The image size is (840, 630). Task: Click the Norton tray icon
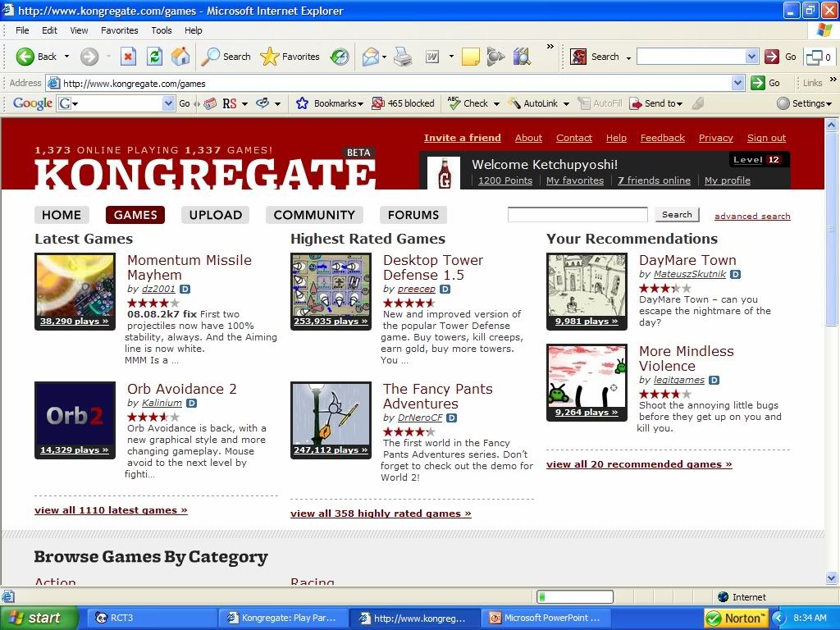[736, 618]
